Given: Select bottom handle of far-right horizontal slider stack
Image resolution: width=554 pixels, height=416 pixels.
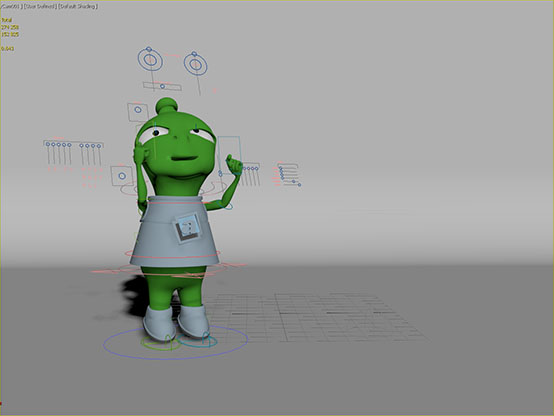Looking at the screenshot, I should [x=299, y=184].
